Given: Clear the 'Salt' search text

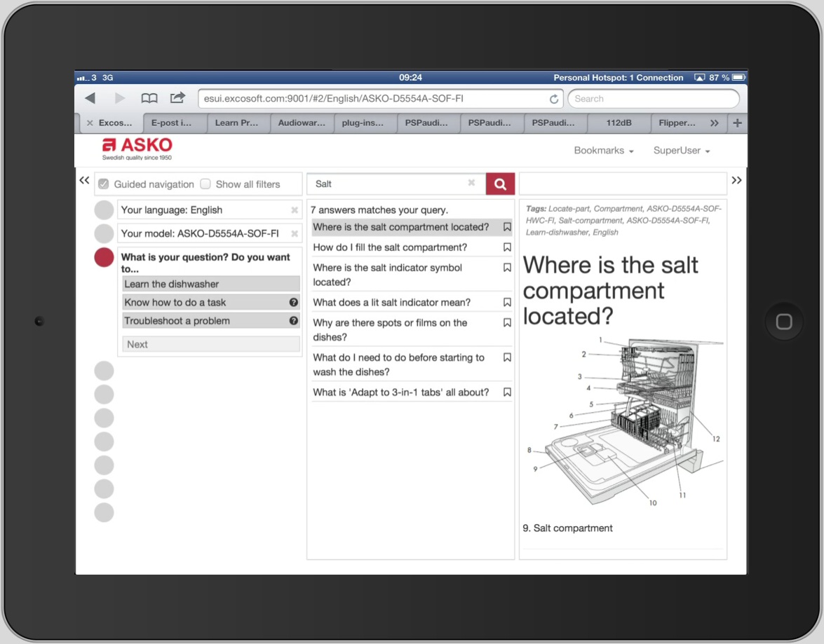Looking at the screenshot, I should (x=471, y=184).
